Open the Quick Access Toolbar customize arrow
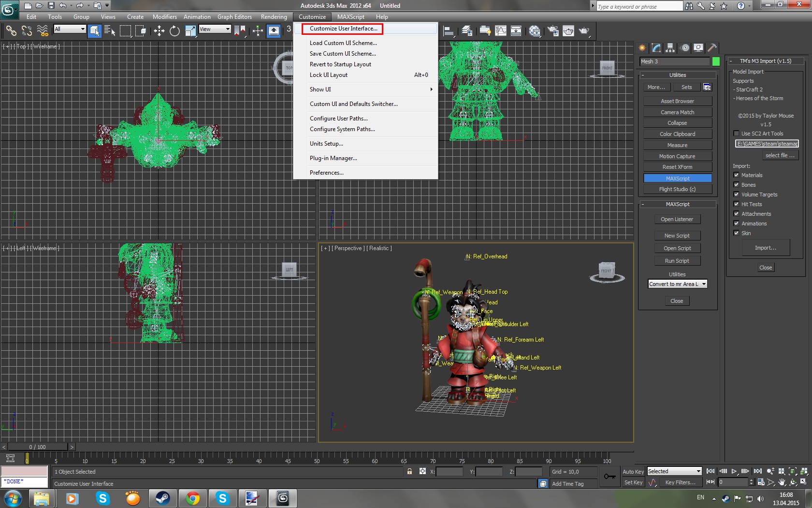The height and width of the screenshot is (508, 812). (x=107, y=5)
